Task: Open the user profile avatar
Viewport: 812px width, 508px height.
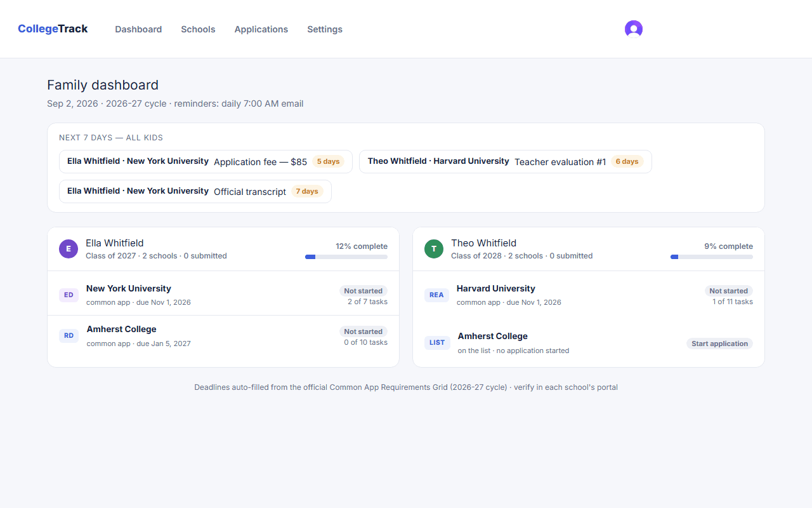Action: (x=634, y=29)
